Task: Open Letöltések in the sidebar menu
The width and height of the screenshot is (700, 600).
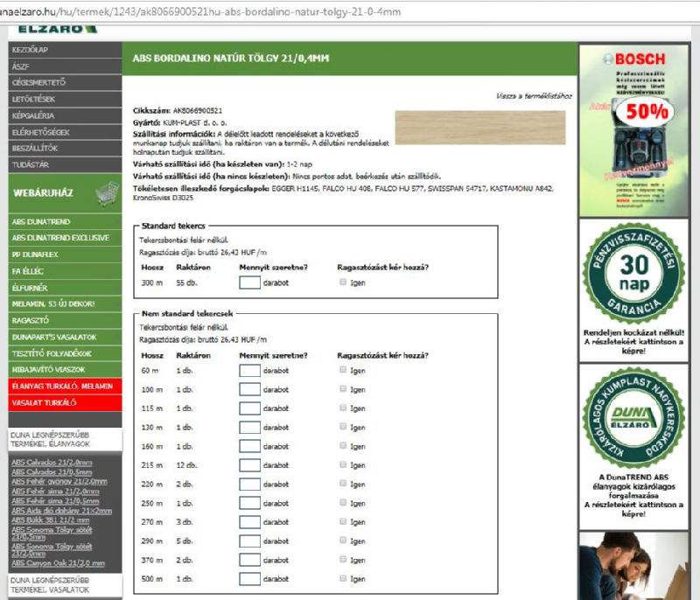Action: (x=65, y=99)
